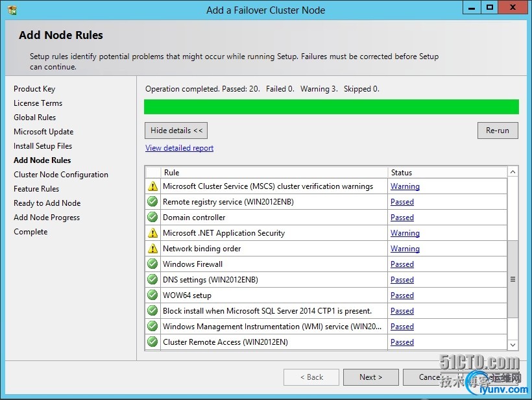Proceed with the Next button
The height and width of the screenshot is (400, 532).
(371, 377)
